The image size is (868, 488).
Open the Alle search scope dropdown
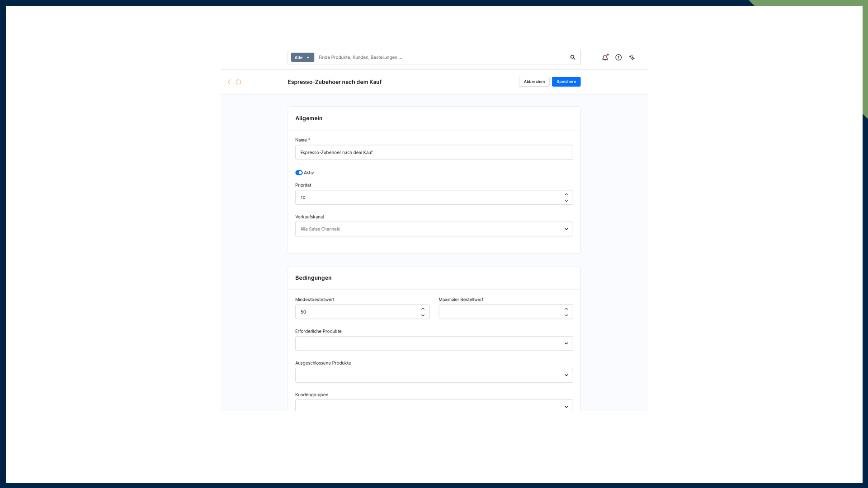click(x=302, y=57)
